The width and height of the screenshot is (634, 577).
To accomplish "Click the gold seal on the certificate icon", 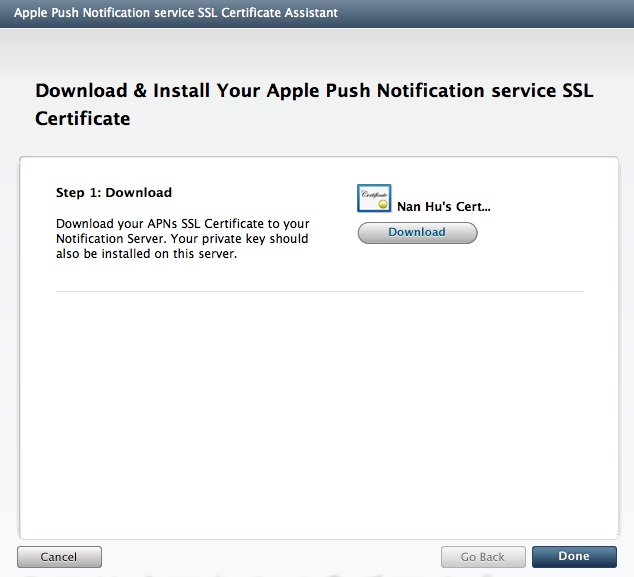I will (x=383, y=205).
